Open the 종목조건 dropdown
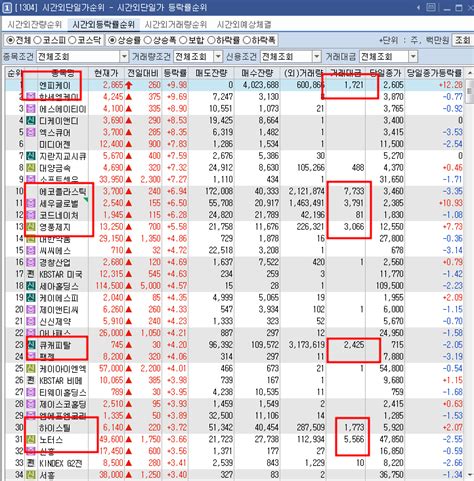Image resolution: width=474 pixels, height=481 pixels. pos(124,57)
